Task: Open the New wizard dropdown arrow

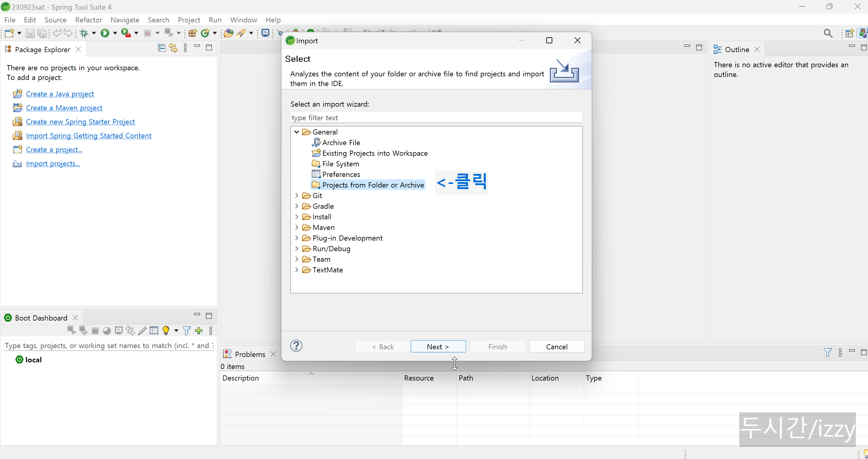Action: (x=19, y=33)
